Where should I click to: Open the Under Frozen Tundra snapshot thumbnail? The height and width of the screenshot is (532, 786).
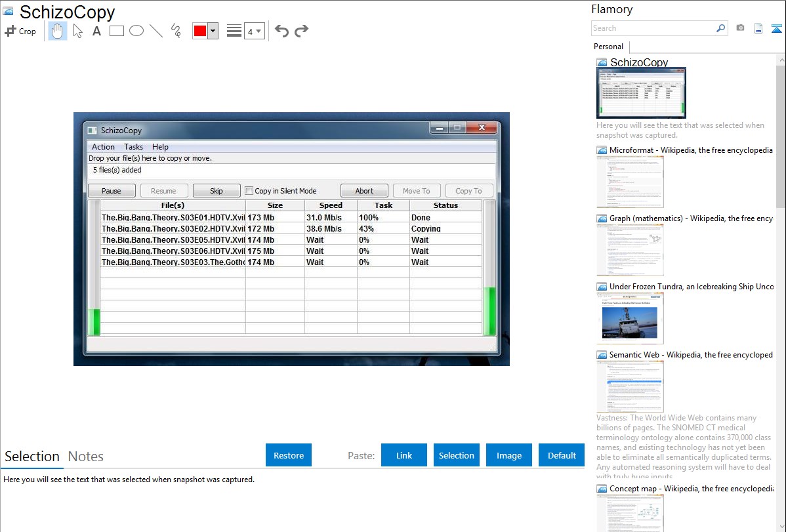pos(630,318)
